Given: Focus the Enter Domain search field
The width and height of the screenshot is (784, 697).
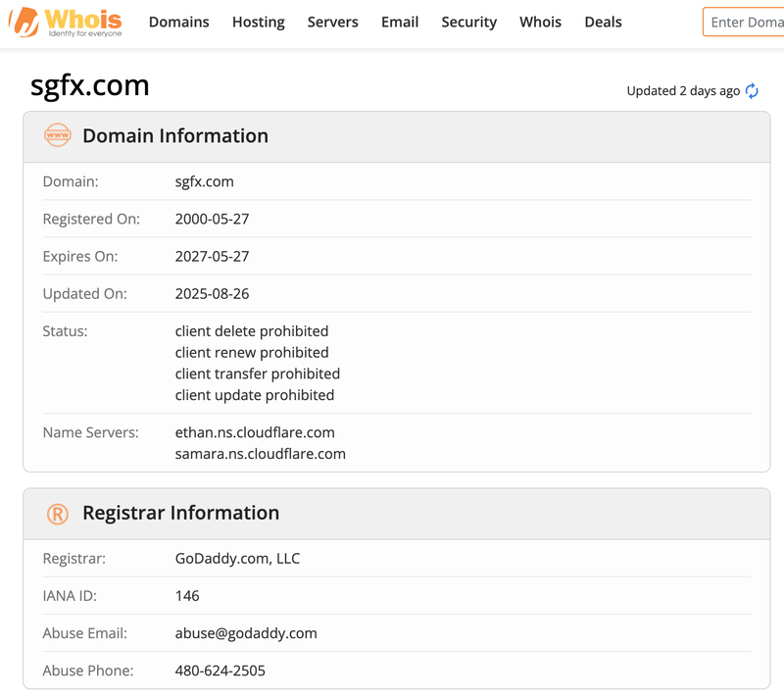Looking at the screenshot, I should (x=744, y=22).
